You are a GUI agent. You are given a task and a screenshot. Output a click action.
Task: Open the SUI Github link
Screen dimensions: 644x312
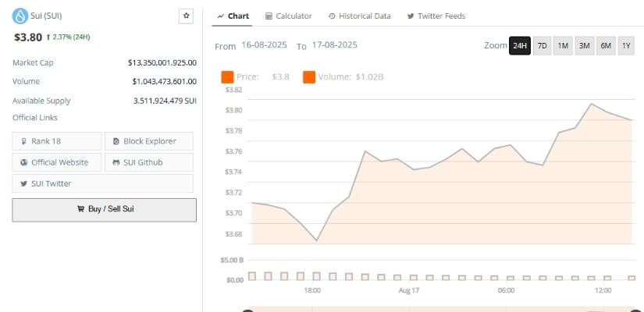coord(149,162)
